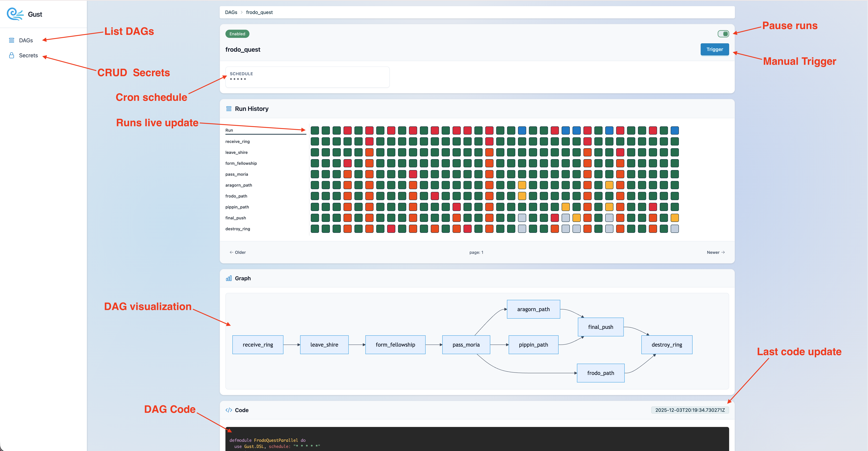Image resolution: width=868 pixels, height=451 pixels.
Task: Click the first green Run status square
Action: click(x=315, y=130)
